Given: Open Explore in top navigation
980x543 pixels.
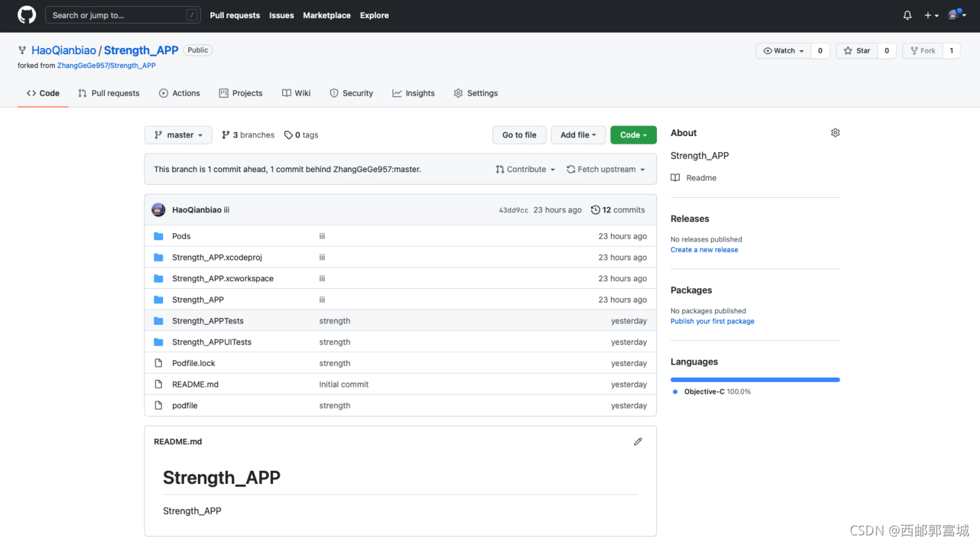Looking at the screenshot, I should [x=374, y=15].
